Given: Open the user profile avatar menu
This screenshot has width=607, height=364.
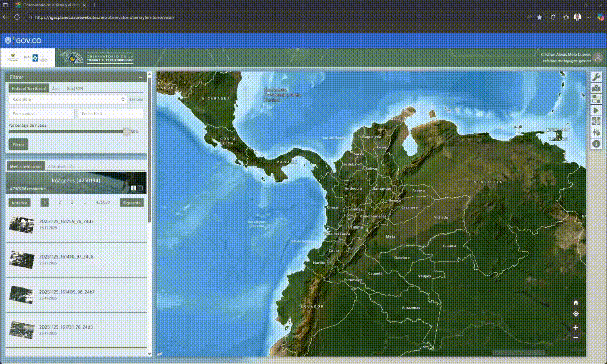Looking at the screenshot, I should 598,58.
